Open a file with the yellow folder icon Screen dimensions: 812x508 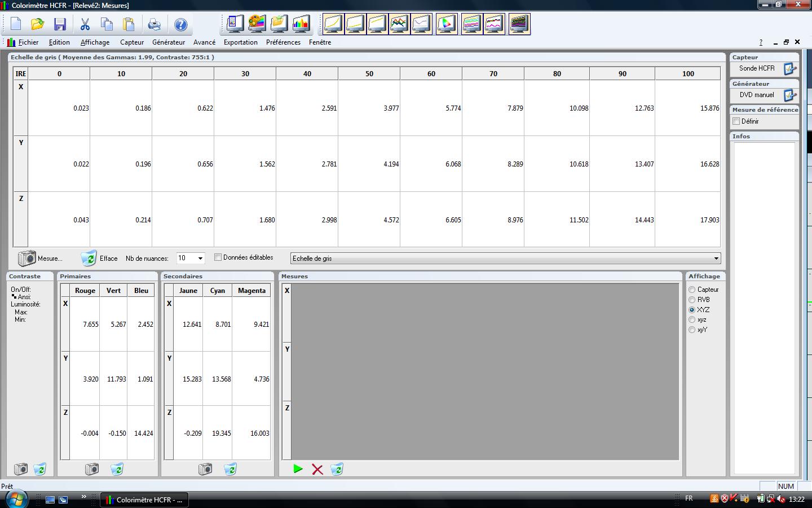(x=38, y=24)
